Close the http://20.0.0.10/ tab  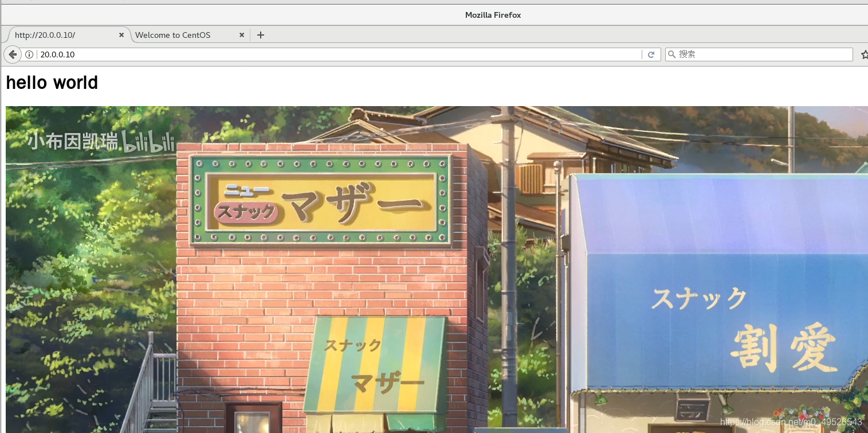pyautogui.click(x=121, y=35)
